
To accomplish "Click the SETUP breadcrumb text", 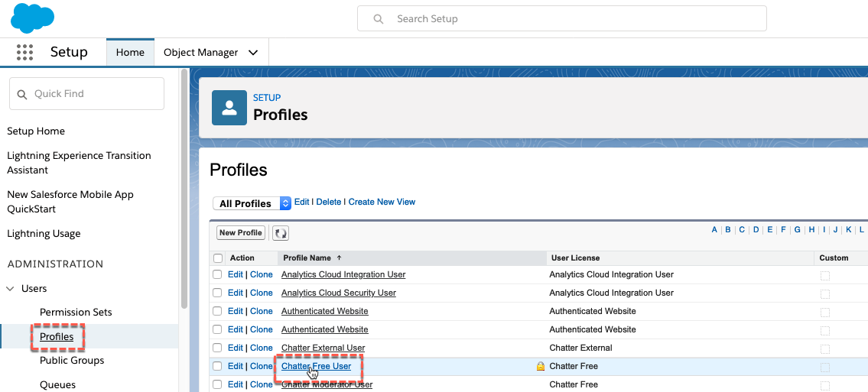I will pyautogui.click(x=267, y=98).
